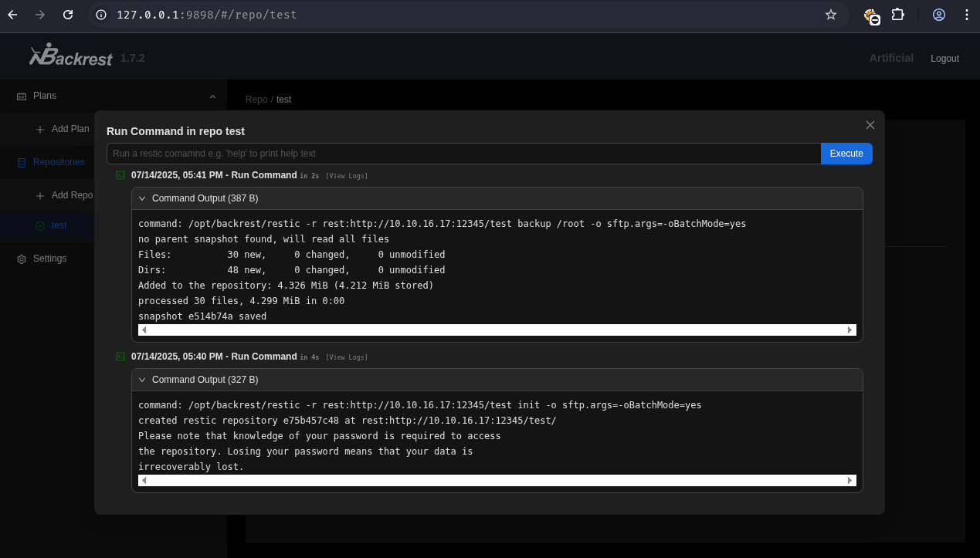Collapse the Plans sidebar section
Screen dimensions: 980x558
[x=212, y=96]
